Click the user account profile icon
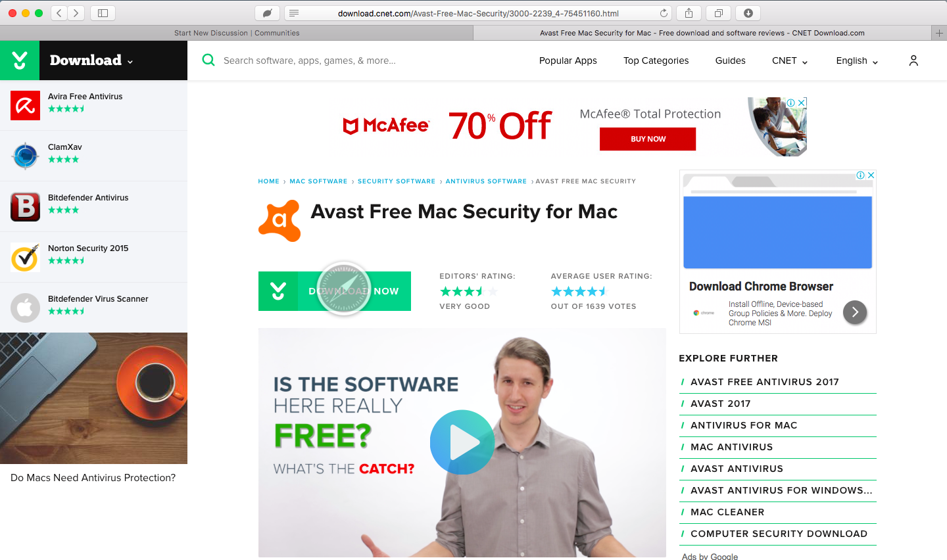 [x=913, y=60]
